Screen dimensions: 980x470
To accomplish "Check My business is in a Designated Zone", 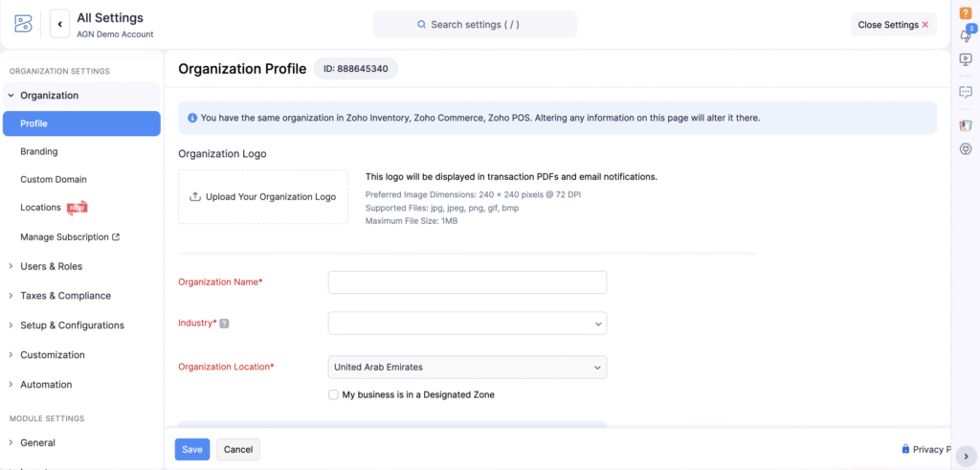I will pos(333,394).
